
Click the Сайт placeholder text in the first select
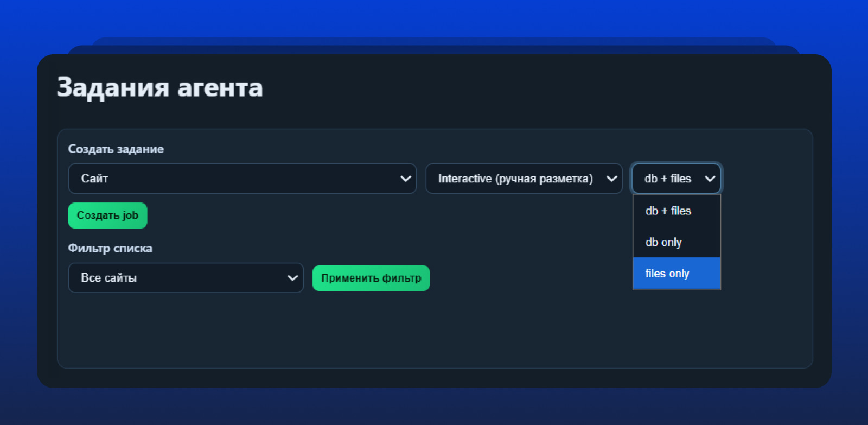94,179
